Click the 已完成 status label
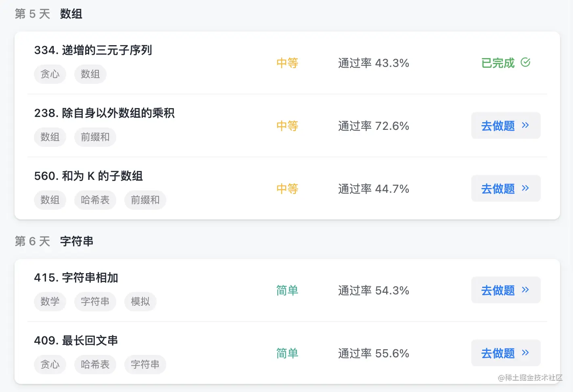The image size is (573, 392). 498,63
